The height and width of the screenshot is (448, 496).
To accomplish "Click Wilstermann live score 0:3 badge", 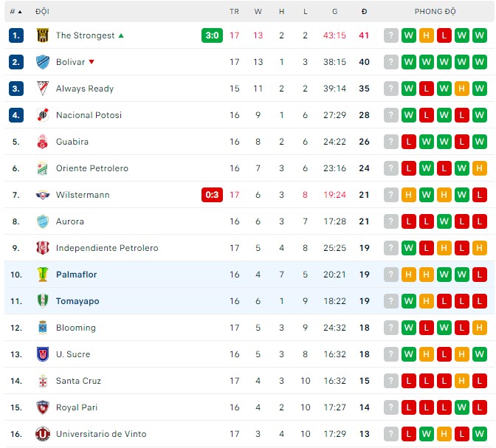I will [x=212, y=195].
